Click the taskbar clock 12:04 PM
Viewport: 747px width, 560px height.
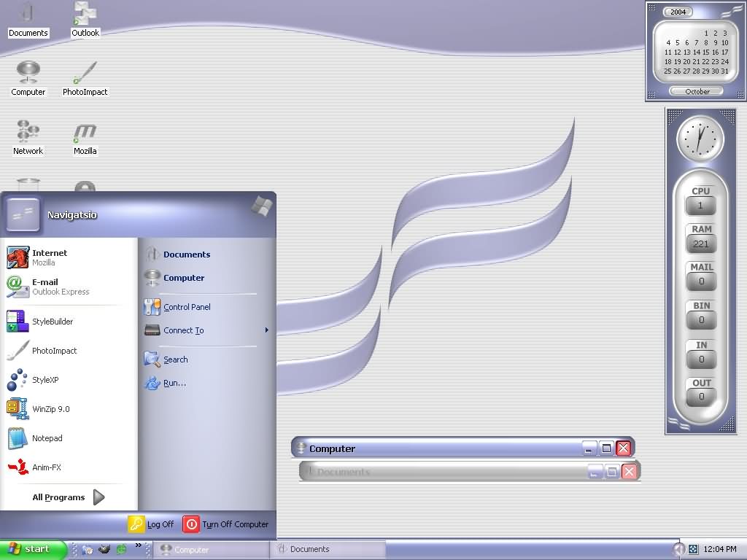[719, 550]
